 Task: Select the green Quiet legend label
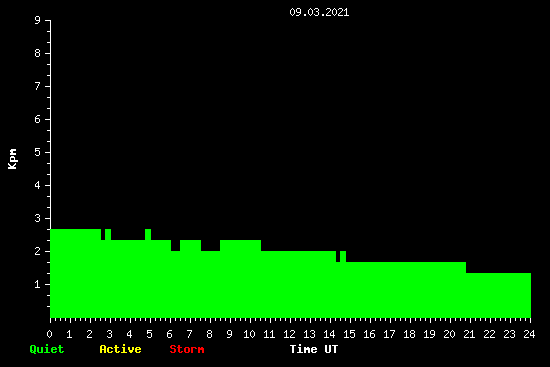(x=47, y=349)
